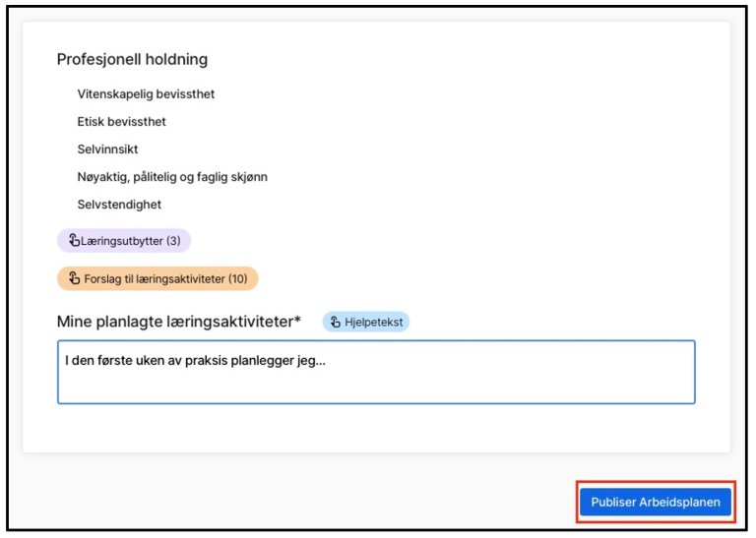756x538 pixels.
Task: Select the Vitenskapelig bevissthet item
Action: click(146, 94)
